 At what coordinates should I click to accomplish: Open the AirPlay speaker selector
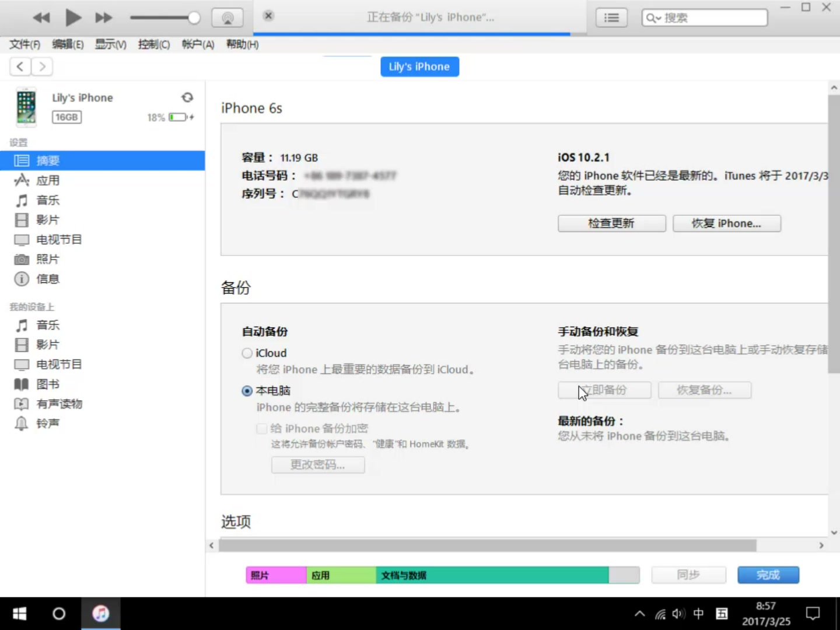pos(228,17)
